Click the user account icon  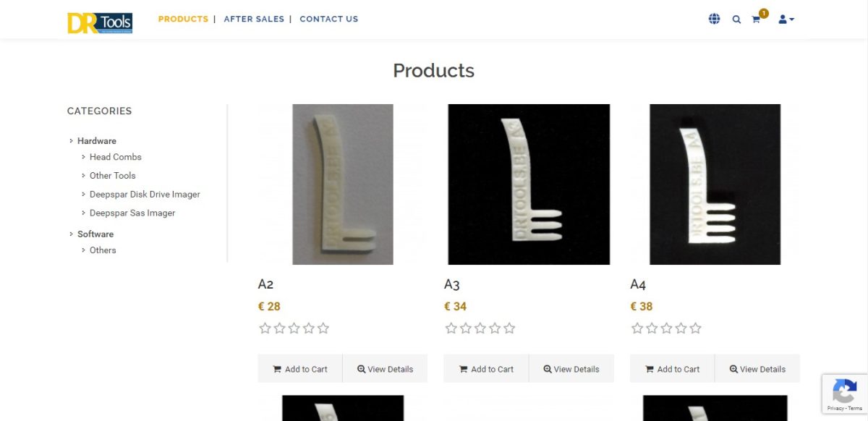coord(782,20)
